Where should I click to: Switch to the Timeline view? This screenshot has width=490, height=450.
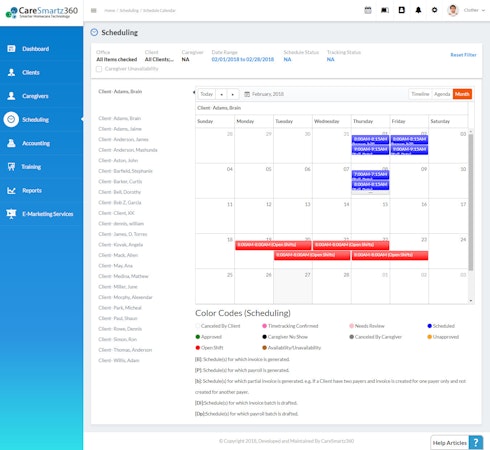[x=420, y=94]
